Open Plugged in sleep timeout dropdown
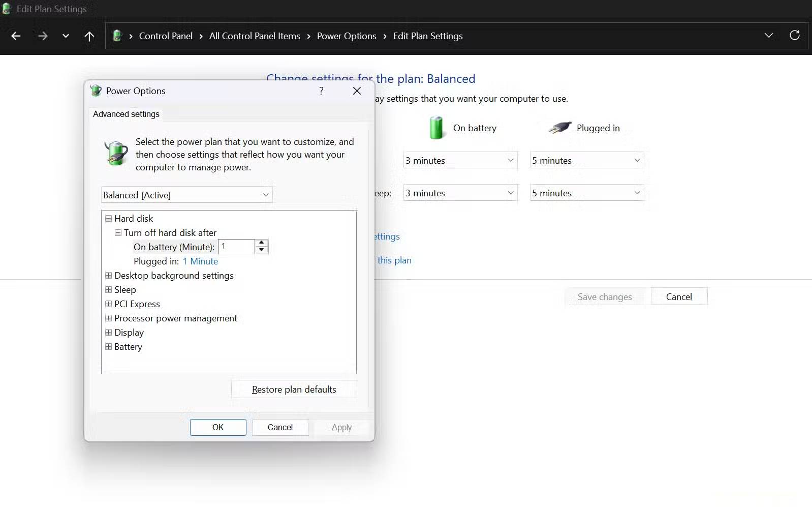The width and height of the screenshot is (812, 507). coord(586,193)
